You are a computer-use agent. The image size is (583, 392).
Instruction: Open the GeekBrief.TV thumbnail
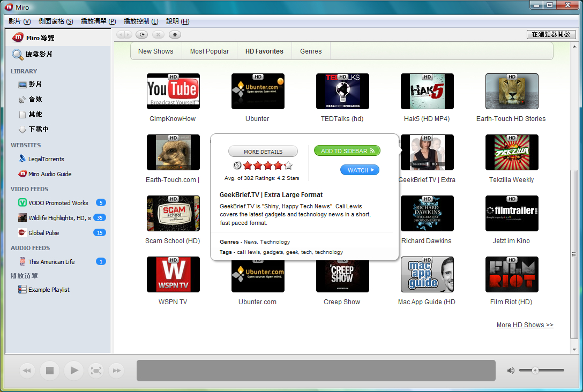pos(427,152)
